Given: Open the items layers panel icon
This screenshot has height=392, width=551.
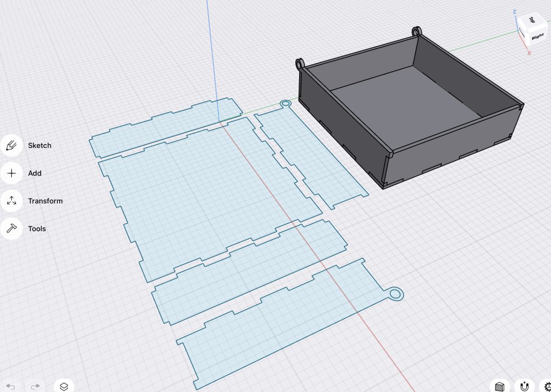Looking at the screenshot, I should pos(63,386).
